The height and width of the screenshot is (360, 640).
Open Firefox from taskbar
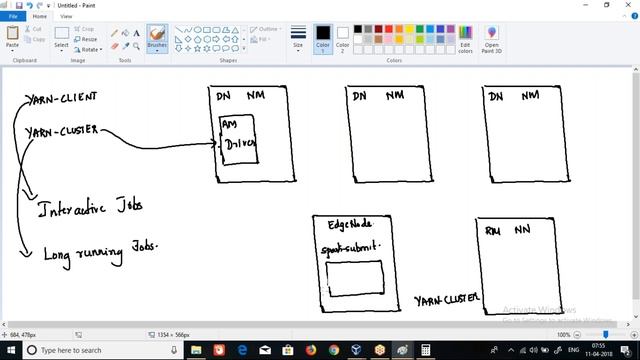point(311,350)
